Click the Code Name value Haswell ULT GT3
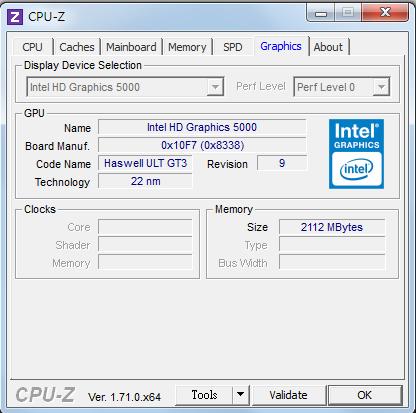416x413 pixels. [145, 163]
